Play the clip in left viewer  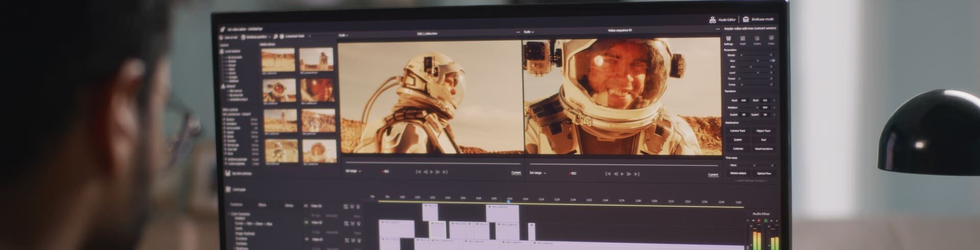coord(432,172)
